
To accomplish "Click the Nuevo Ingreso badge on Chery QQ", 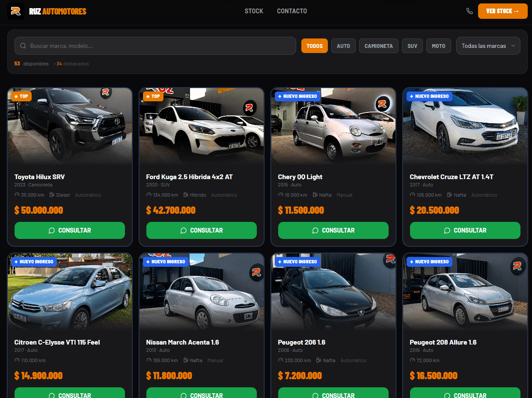I will pos(297,96).
